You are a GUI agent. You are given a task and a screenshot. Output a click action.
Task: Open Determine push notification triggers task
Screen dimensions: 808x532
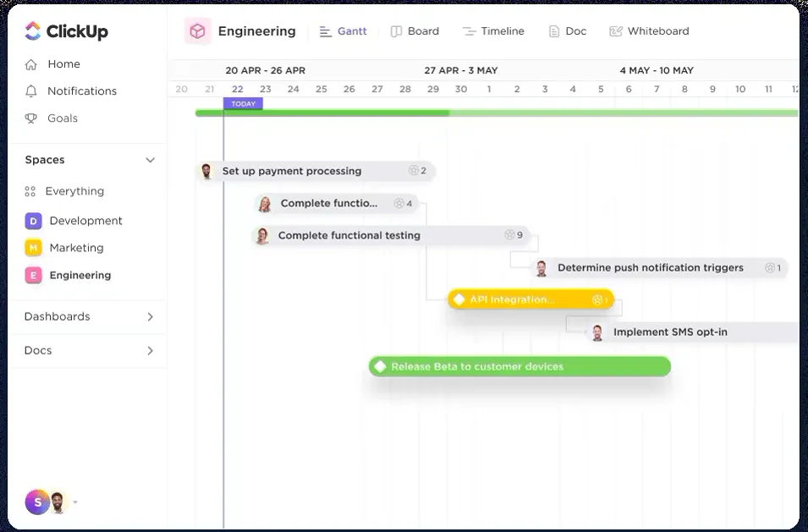pyautogui.click(x=660, y=268)
